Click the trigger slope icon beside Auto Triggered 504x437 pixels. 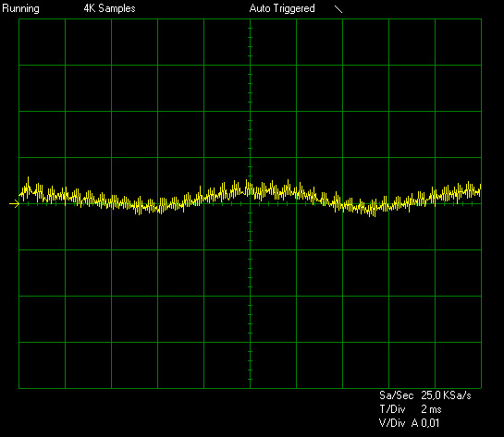click(338, 9)
